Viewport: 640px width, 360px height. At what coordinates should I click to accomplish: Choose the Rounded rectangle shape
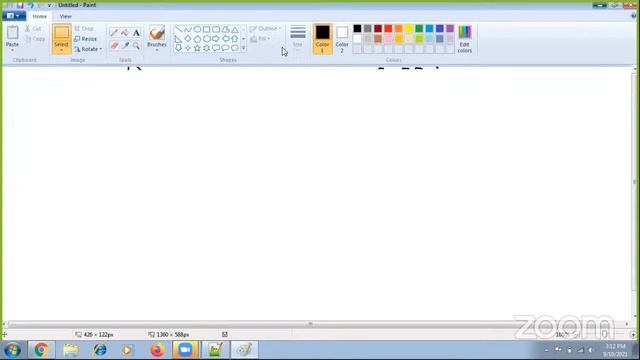(x=216, y=29)
